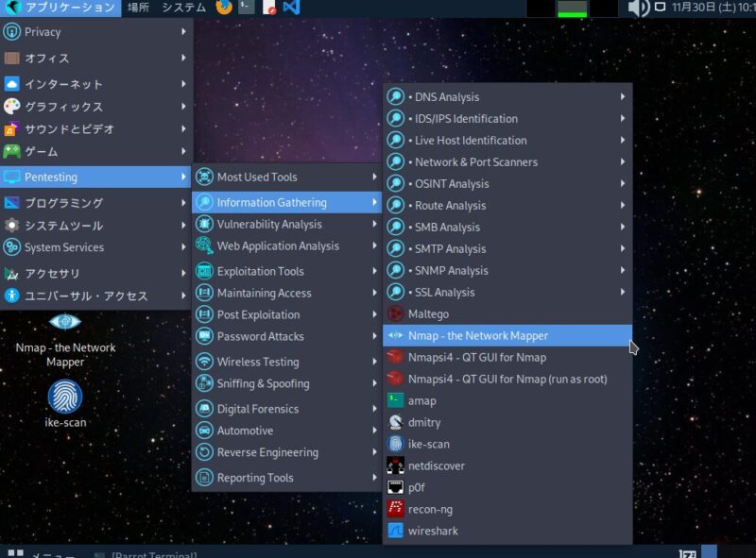Open the システム menu in top panel
The width and height of the screenshot is (756, 558).
(183, 8)
